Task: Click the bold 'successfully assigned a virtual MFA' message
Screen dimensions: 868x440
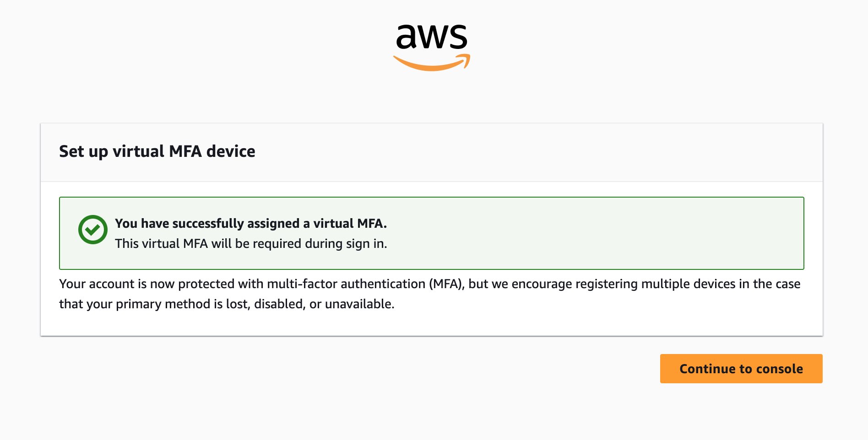Action: click(x=250, y=223)
